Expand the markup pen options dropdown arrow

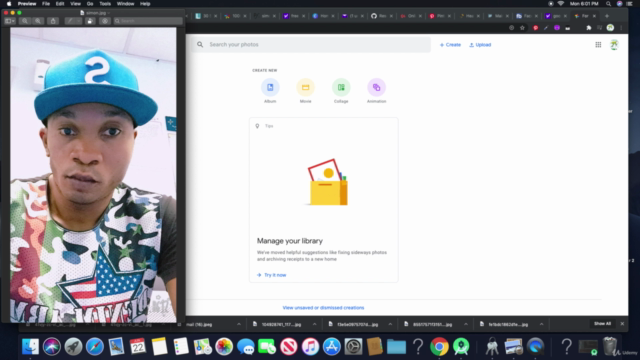pos(78,21)
